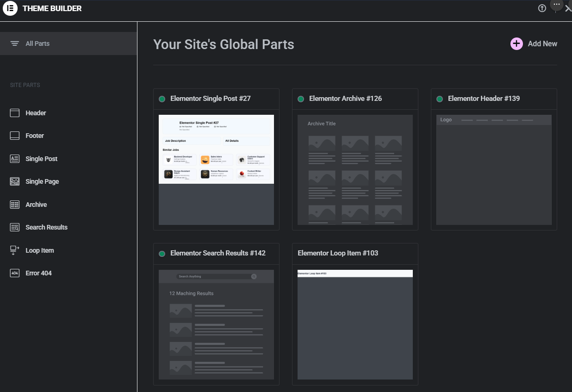Click green status dot of Archive #126
572x392 pixels.
click(x=301, y=99)
